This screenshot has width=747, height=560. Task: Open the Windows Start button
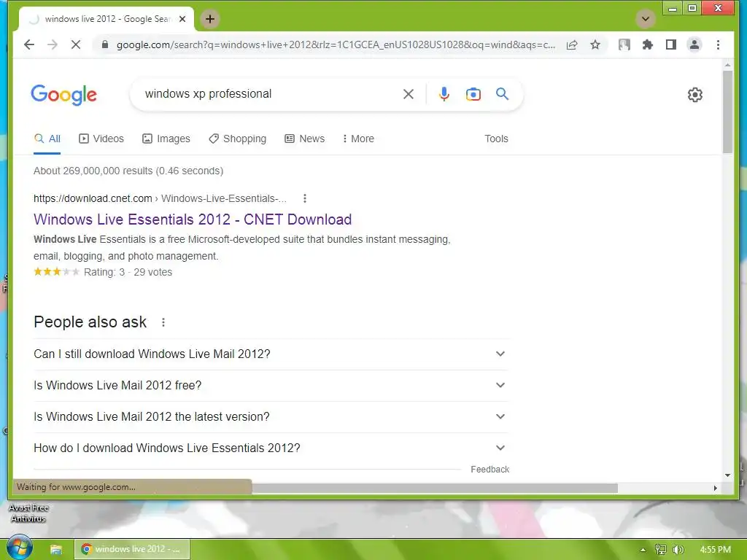pos(19,548)
